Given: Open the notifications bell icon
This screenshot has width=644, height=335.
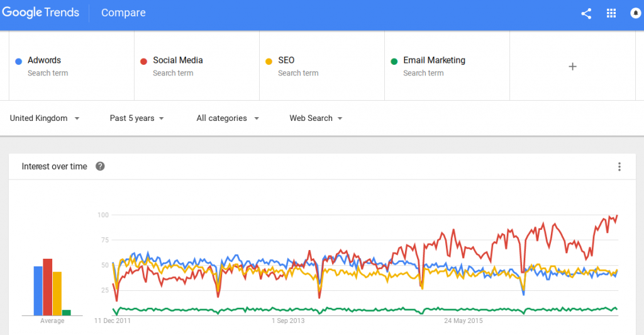Looking at the screenshot, I should click(x=636, y=13).
